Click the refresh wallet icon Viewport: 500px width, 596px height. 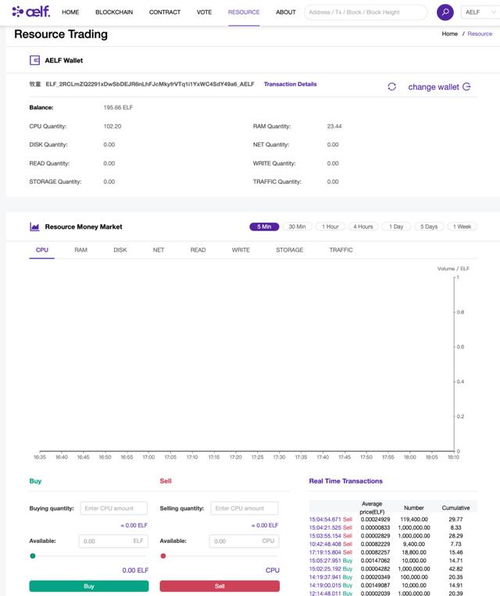pos(392,87)
